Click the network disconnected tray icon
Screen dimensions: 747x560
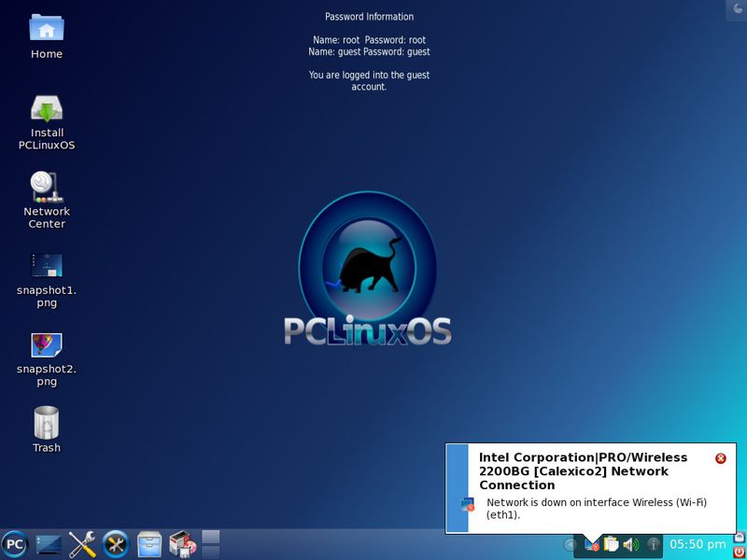pyautogui.click(x=592, y=544)
